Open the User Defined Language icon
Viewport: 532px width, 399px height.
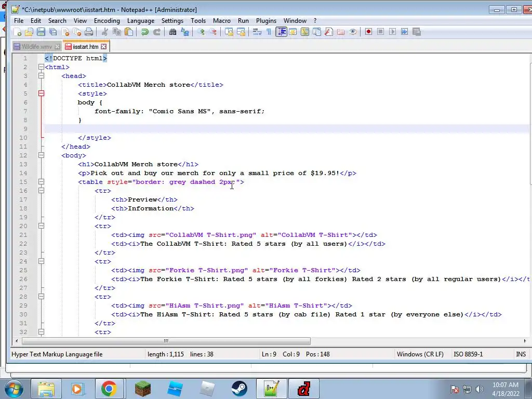point(293,32)
